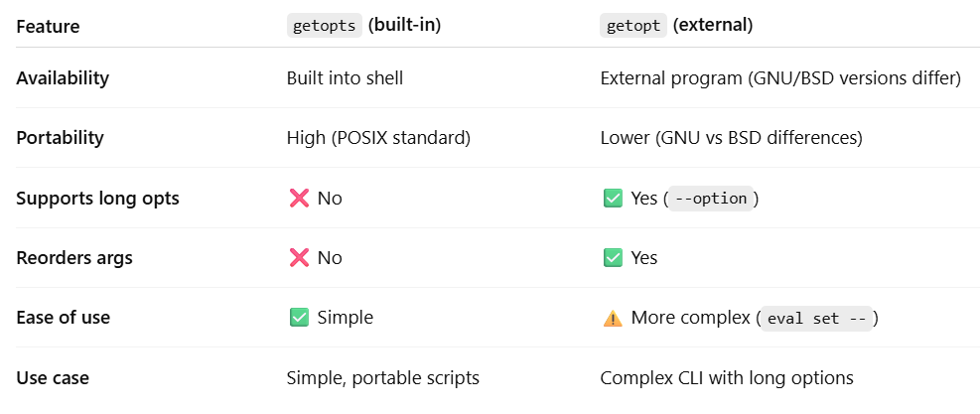Click the Supports long opts row label

[97, 199]
